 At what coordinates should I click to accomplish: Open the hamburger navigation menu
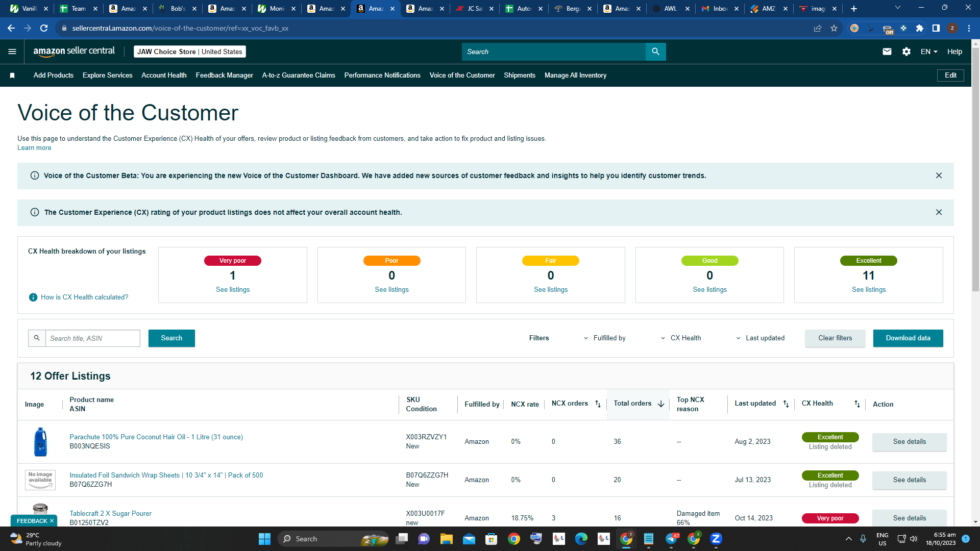click(12, 52)
